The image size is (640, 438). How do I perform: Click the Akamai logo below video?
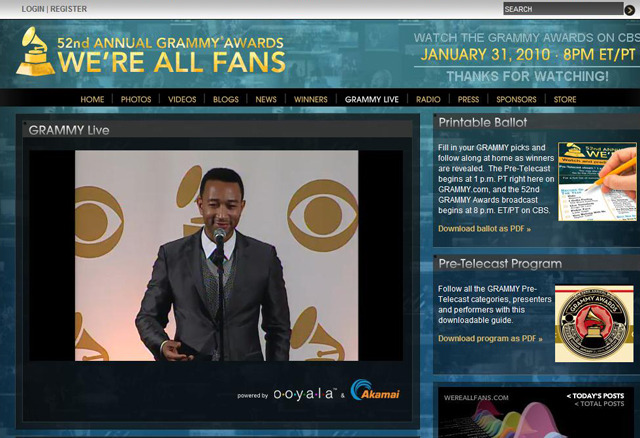point(375,390)
